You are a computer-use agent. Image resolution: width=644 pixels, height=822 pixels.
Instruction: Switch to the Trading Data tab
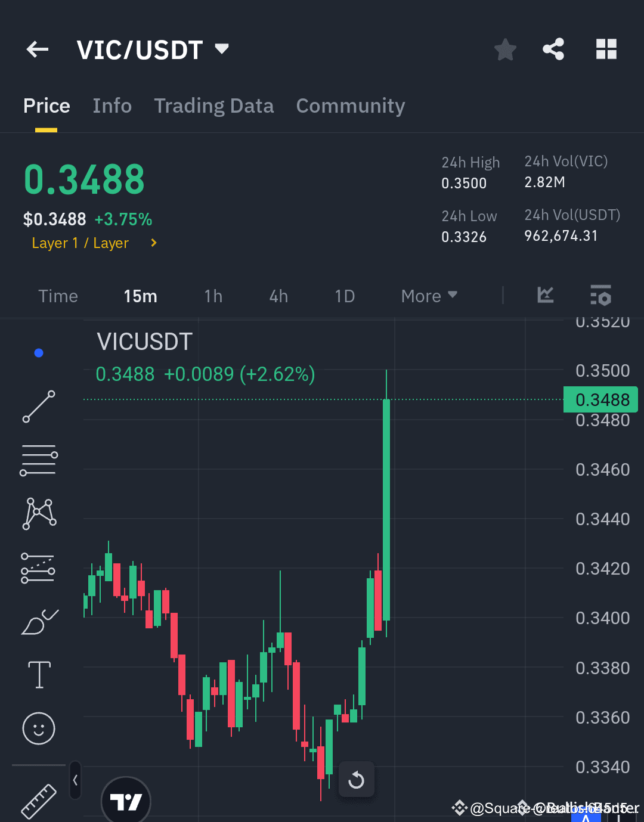point(213,106)
